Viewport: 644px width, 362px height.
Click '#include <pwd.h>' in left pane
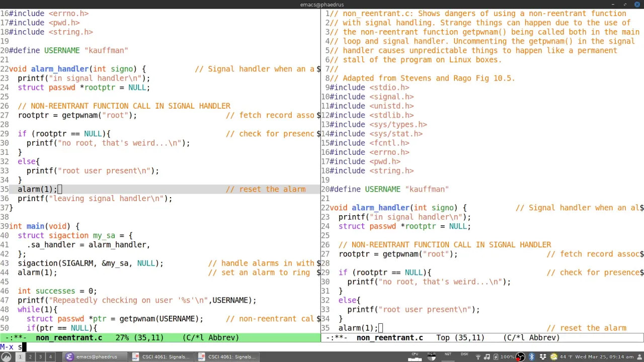pos(44,23)
